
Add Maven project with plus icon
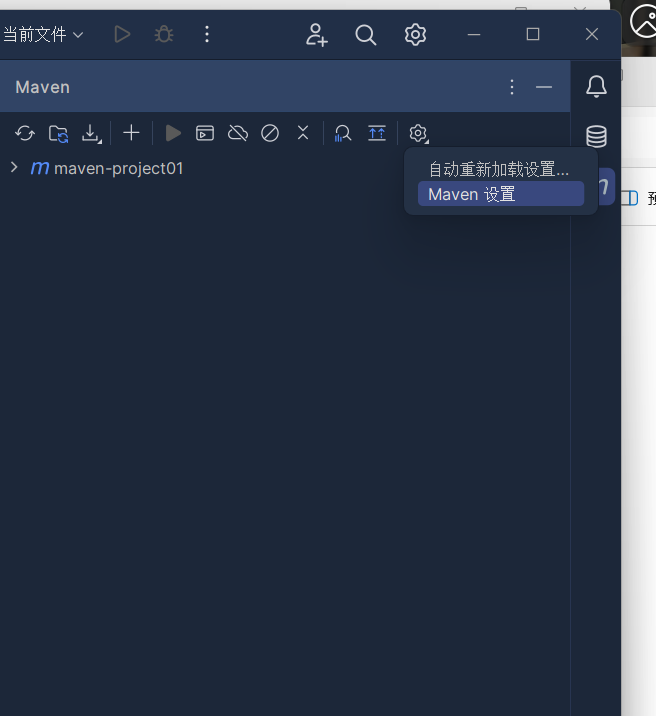tap(131, 133)
